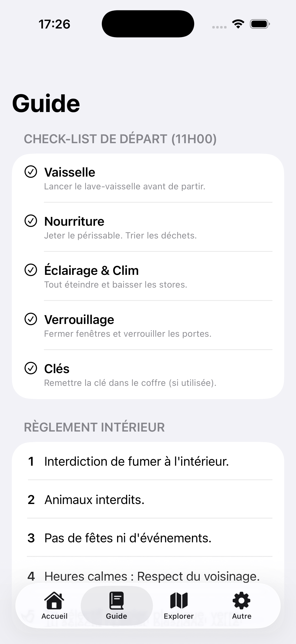This screenshot has width=296, height=644.
Task: Tap the Wi-Fi status icon
Action: point(238,24)
